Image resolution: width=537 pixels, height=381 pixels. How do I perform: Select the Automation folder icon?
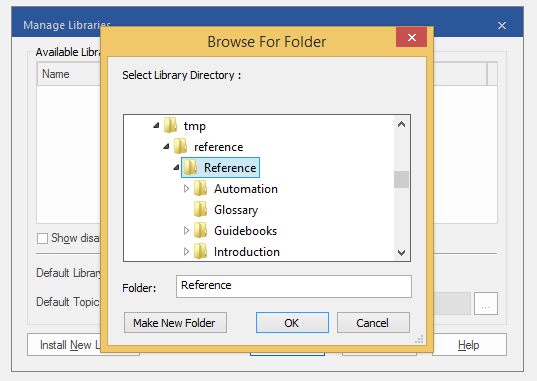(x=200, y=188)
